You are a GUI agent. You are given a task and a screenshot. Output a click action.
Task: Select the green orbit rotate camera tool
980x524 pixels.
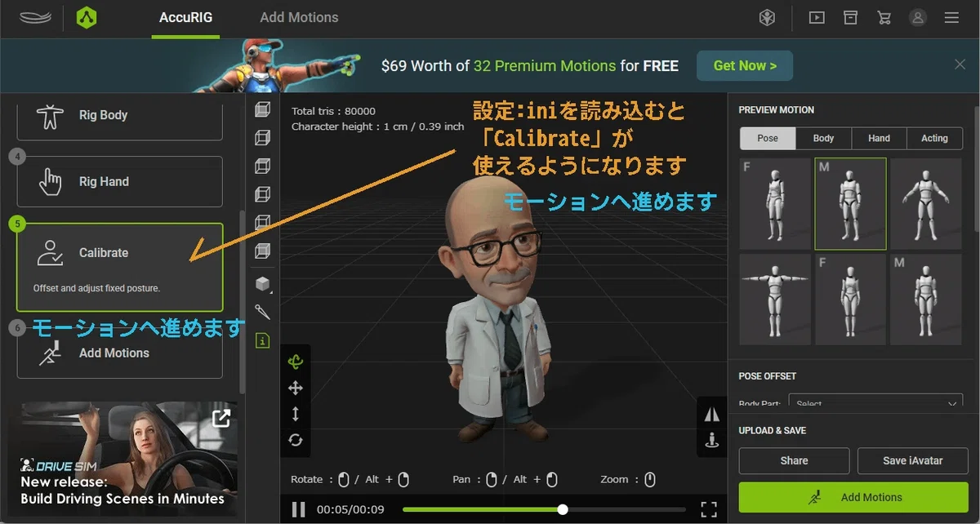[x=296, y=362]
